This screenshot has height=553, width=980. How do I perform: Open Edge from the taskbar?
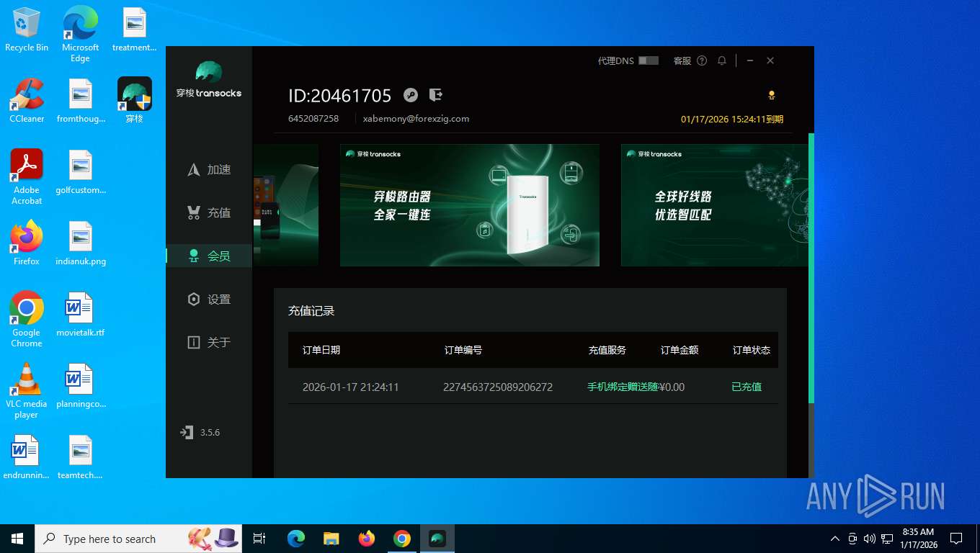pos(296,539)
